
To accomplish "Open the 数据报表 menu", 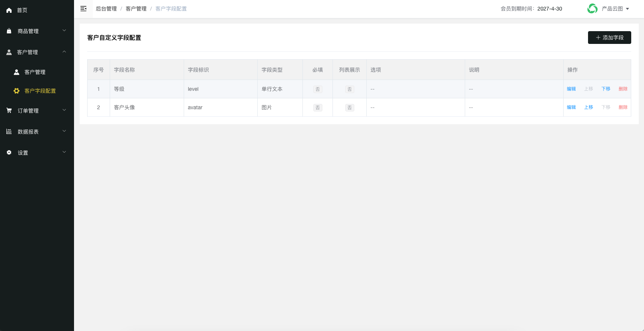I will coord(37,132).
